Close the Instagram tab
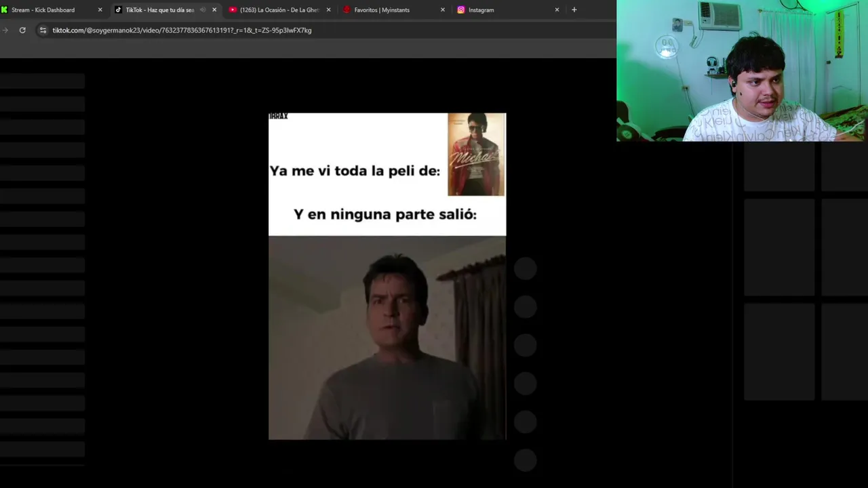 point(557,10)
